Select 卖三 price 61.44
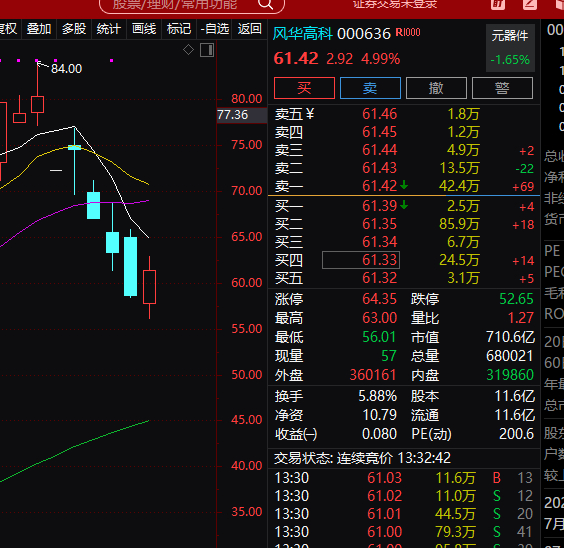This screenshot has height=548, width=564. click(x=379, y=150)
